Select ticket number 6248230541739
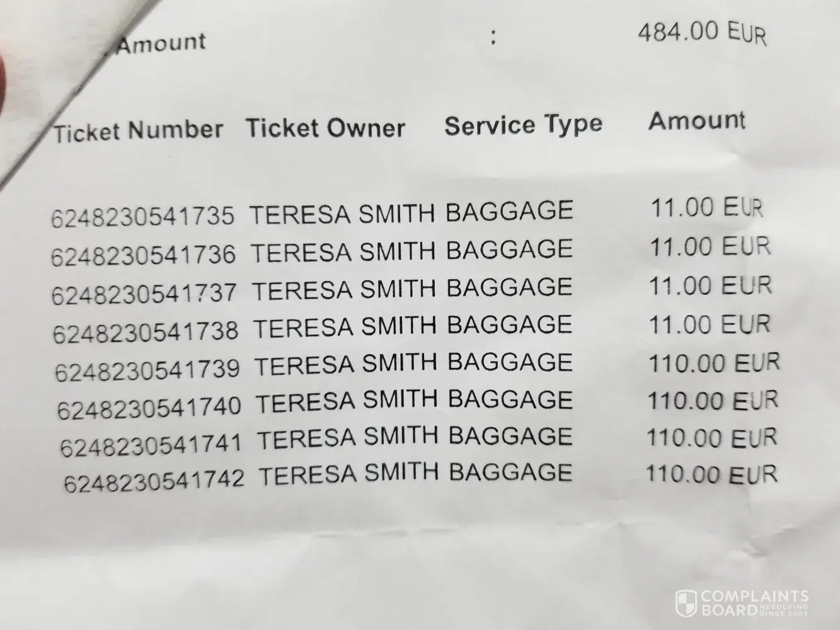Screen dimensions: 840x630 [147, 370]
